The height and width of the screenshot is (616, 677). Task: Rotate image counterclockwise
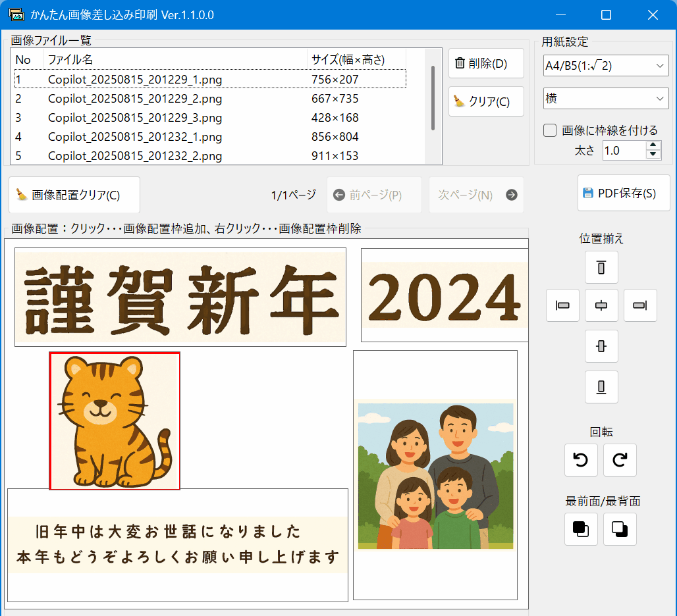pos(581,460)
